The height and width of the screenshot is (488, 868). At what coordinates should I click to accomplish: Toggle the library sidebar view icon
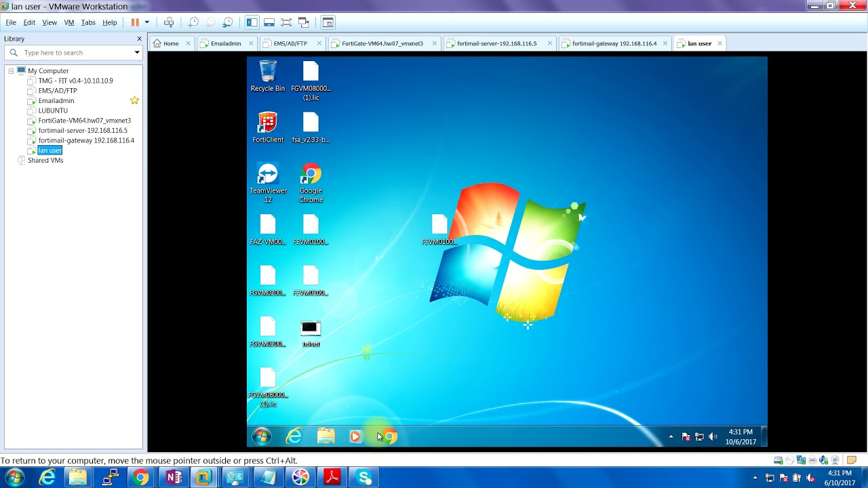click(x=252, y=22)
